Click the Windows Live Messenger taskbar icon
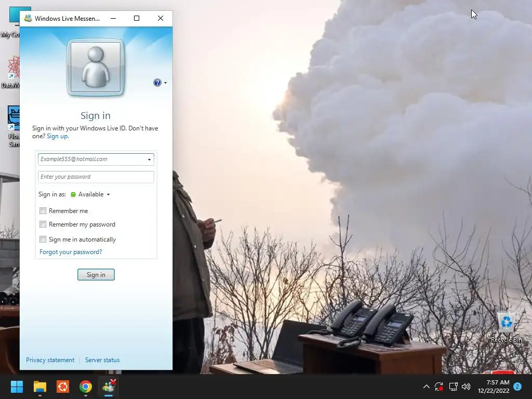Screen dimensions: 532x399 click(109, 387)
